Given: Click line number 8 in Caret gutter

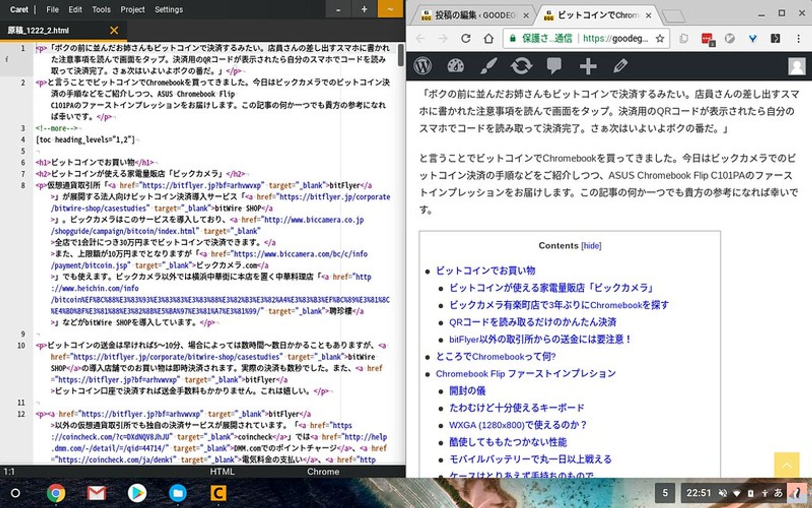Looking at the screenshot, I should tap(23, 185).
